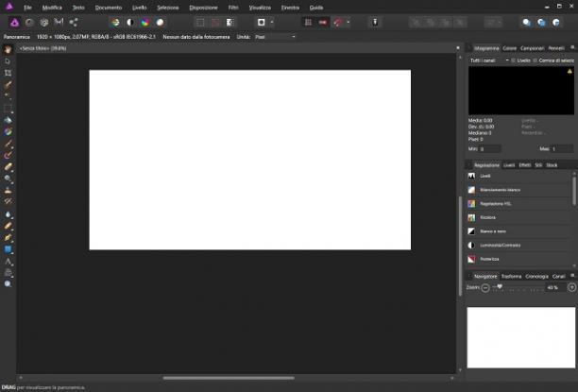Viewport: 578px width, 392px height.
Task: Add a Bianco e nero adjustment
Action: click(518, 231)
